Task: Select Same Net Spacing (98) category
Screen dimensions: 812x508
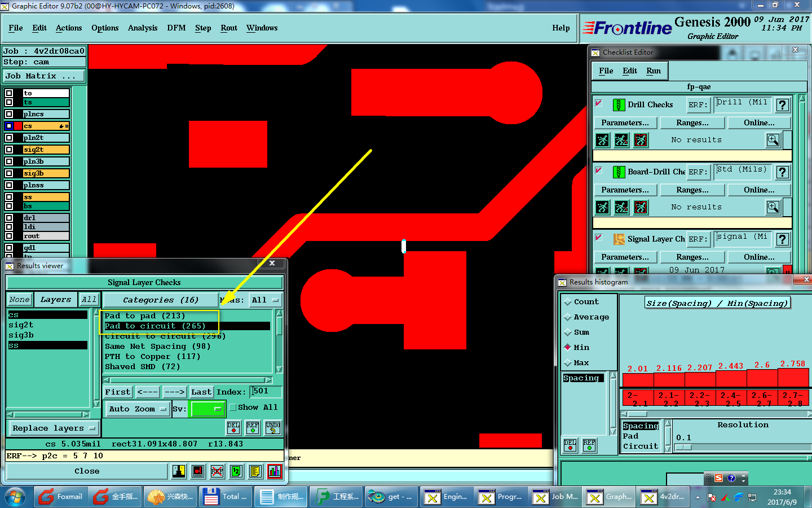Action: coord(157,347)
